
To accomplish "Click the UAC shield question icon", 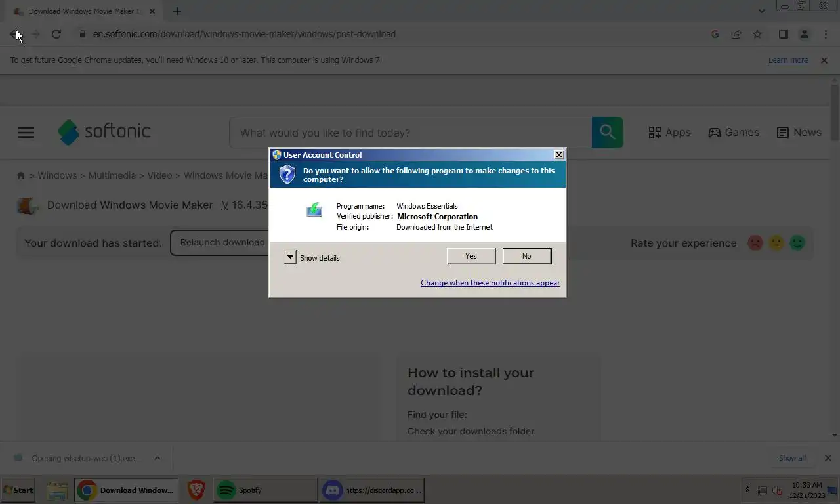I will point(287,175).
